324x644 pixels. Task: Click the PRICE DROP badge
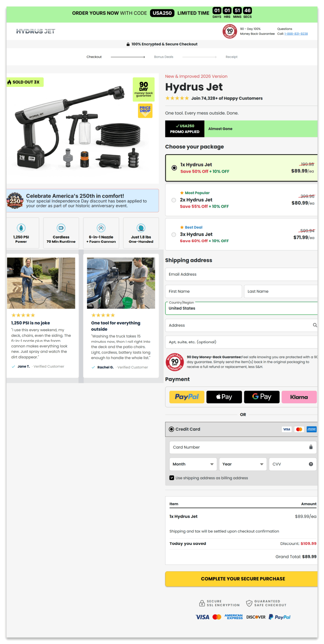coord(145,110)
